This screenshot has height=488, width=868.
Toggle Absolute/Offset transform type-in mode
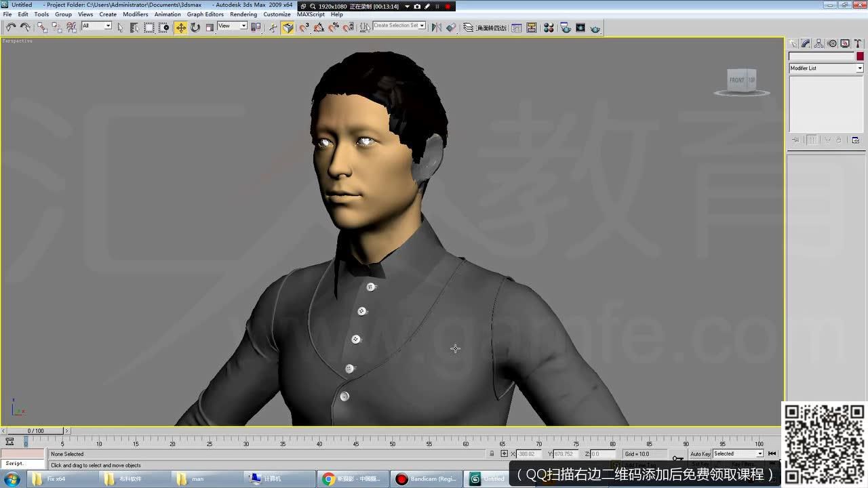[x=504, y=453]
